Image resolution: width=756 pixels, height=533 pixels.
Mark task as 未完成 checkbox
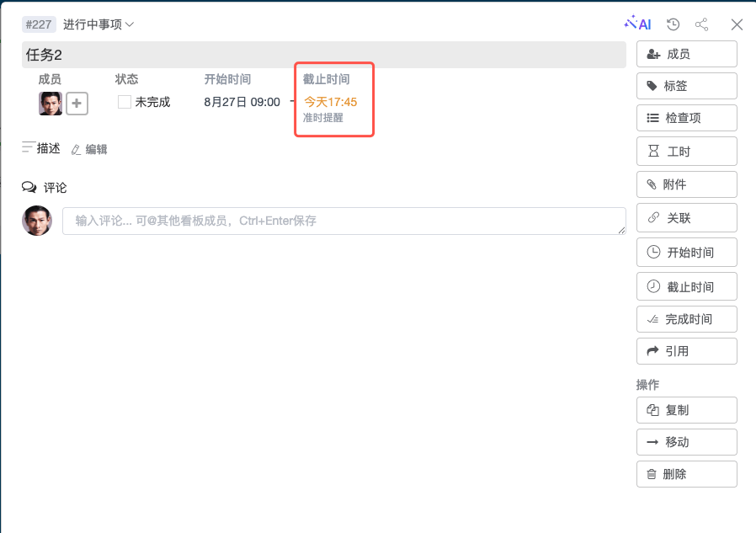(125, 102)
